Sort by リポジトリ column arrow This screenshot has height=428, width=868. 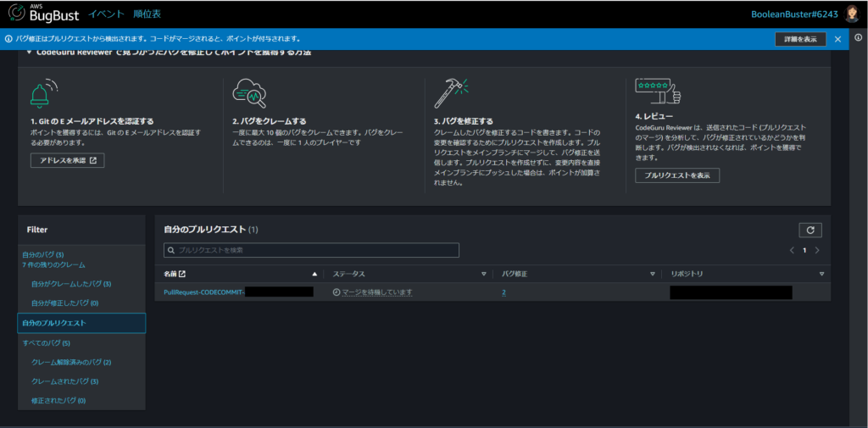point(821,274)
